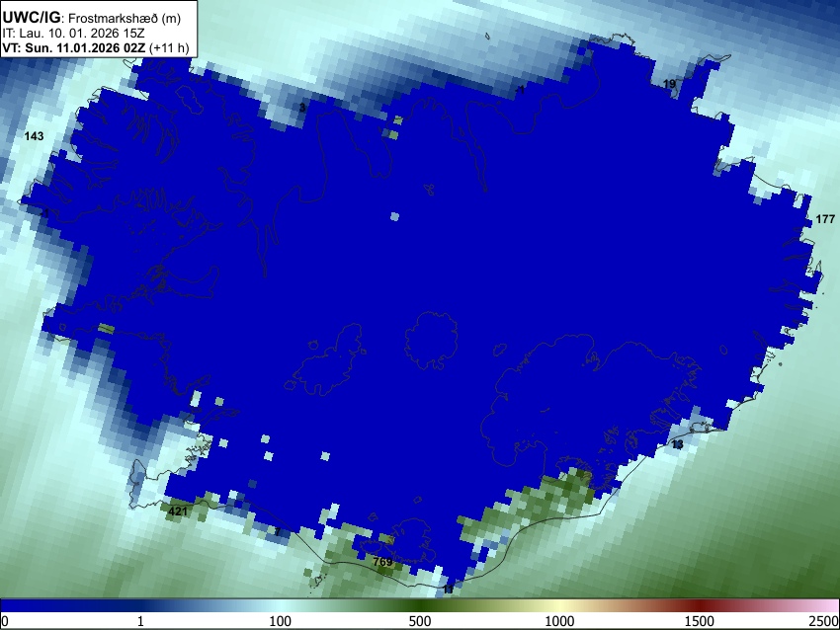The image size is (840, 630).
Task: Pick the dark red colorbar segment above 1500
Action: [700, 606]
